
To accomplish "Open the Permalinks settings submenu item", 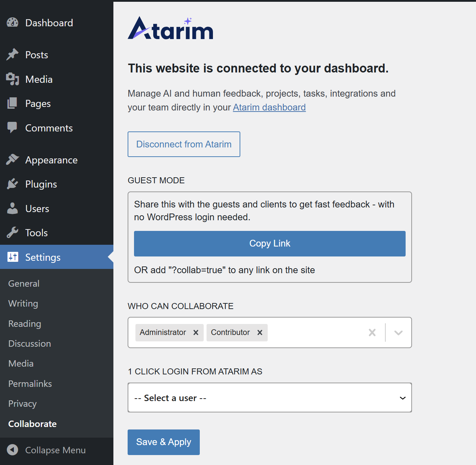I will coord(30,384).
